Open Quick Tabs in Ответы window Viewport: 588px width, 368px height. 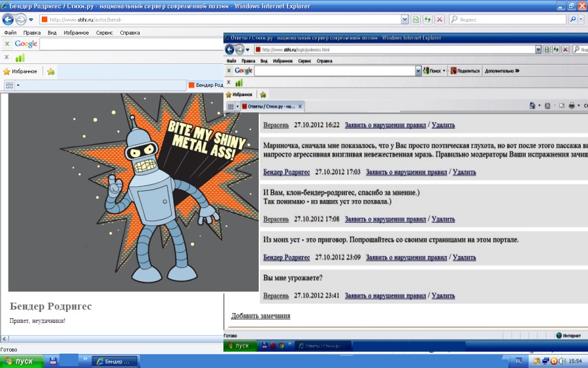(231, 107)
